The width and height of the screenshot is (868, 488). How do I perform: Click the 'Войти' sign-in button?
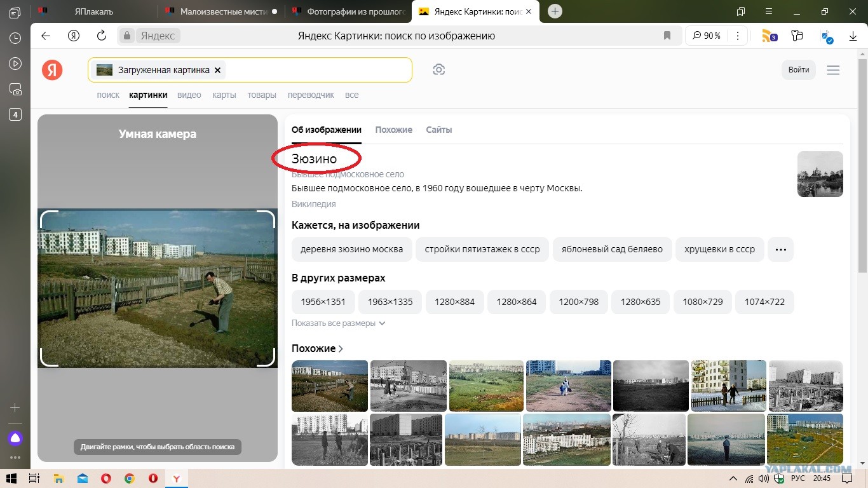pyautogui.click(x=799, y=70)
